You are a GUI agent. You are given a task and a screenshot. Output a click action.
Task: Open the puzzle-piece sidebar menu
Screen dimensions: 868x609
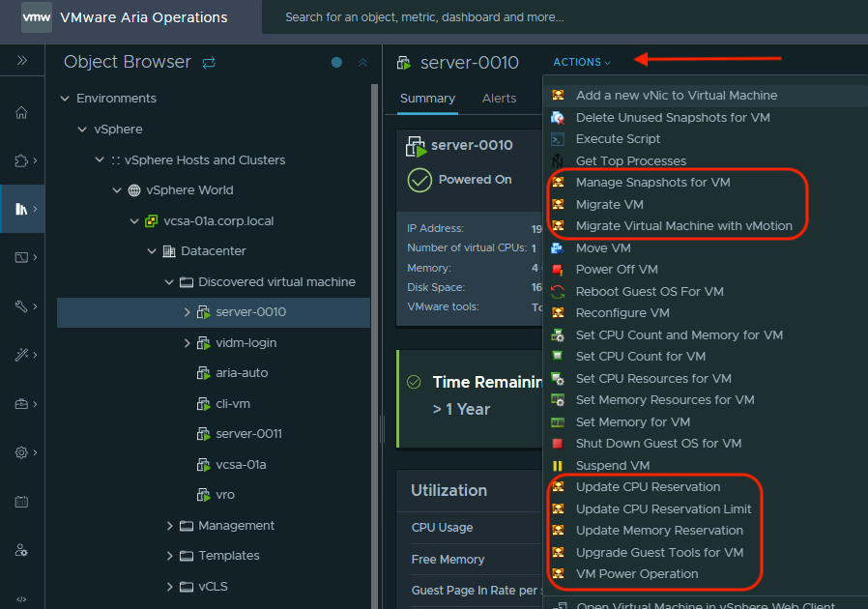(x=21, y=160)
